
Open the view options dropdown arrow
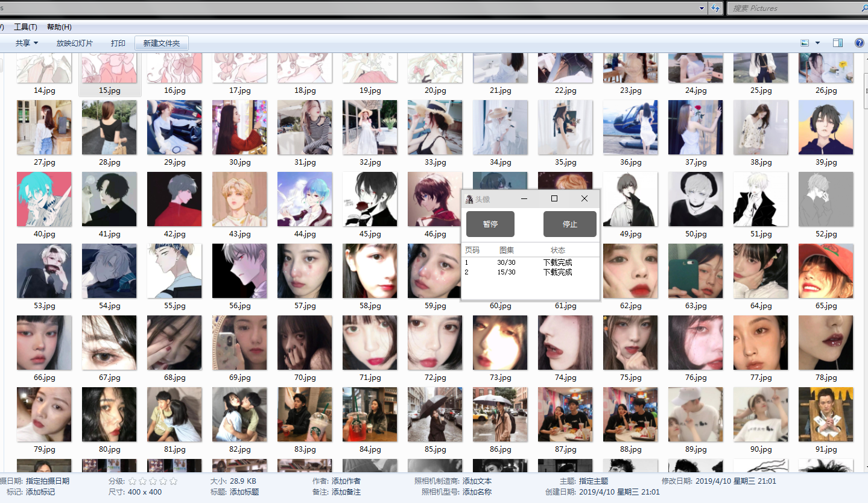click(818, 43)
